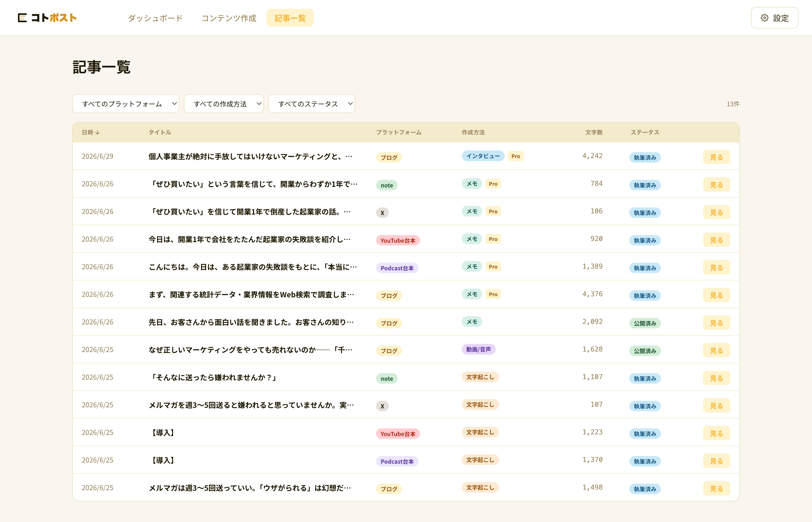Image resolution: width=812 pixels, height=522 pixels.
Task: Click 見る for the 920-character YouTube台本 row
Action: tap(716, 240)
